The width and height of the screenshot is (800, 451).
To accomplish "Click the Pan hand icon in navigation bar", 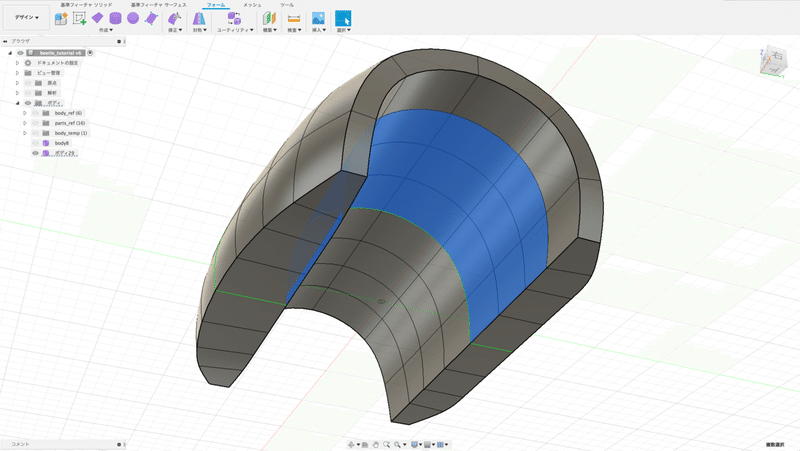I will [375, 444].
